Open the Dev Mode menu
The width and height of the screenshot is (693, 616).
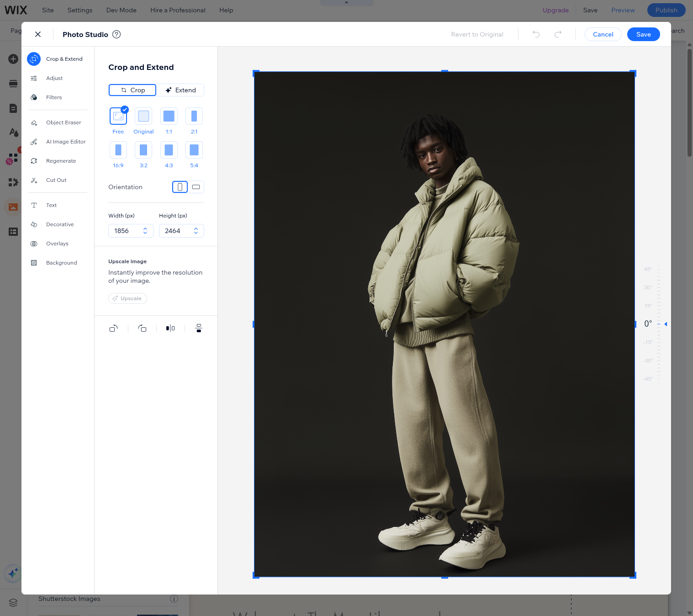coord(121,10)
